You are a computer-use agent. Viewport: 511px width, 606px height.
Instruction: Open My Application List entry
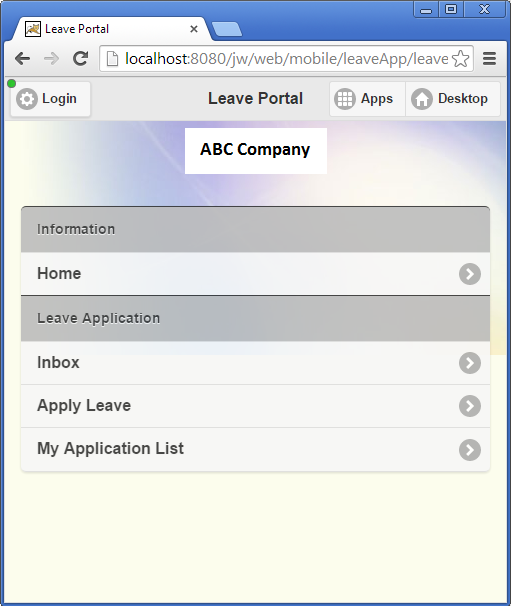256,449
